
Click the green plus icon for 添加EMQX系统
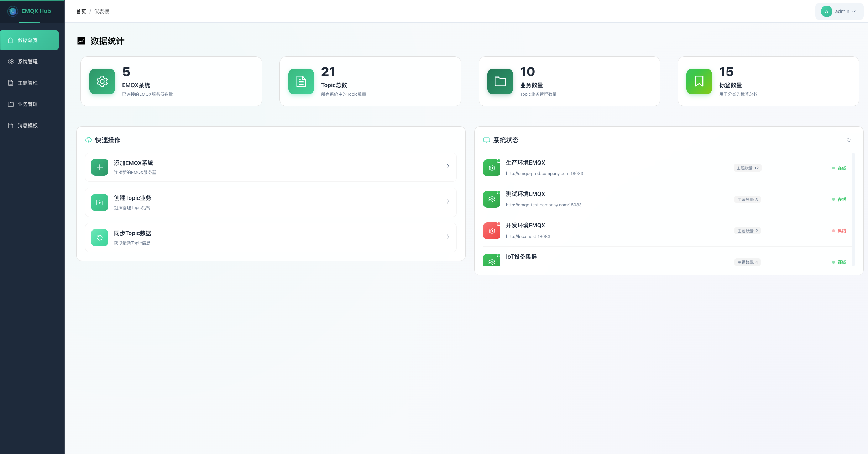pos(100,167)
